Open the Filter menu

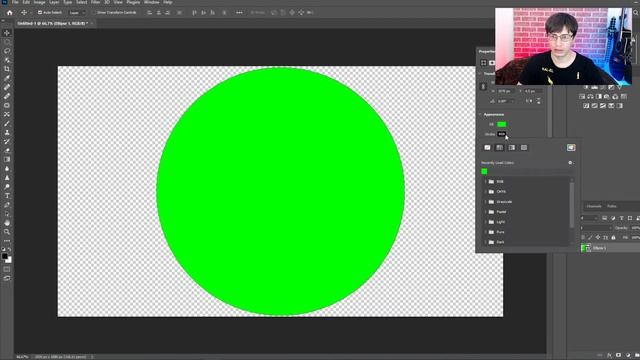[96, 2]
